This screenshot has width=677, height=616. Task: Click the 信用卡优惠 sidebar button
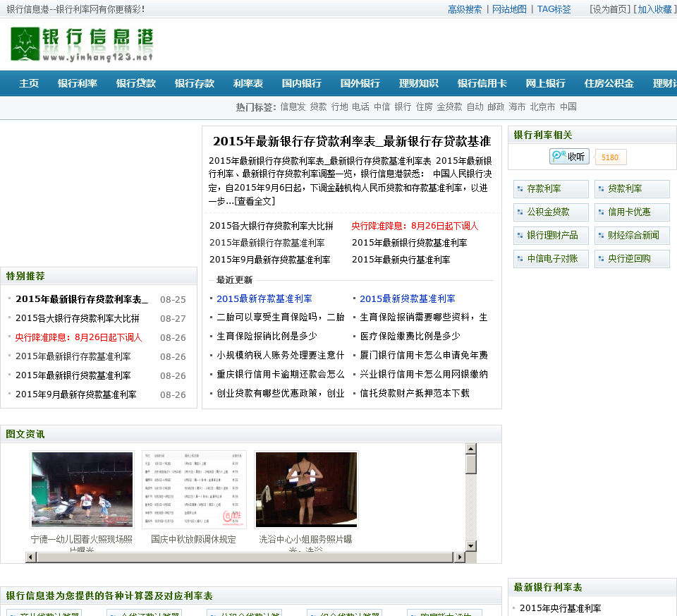click(632, 212)
